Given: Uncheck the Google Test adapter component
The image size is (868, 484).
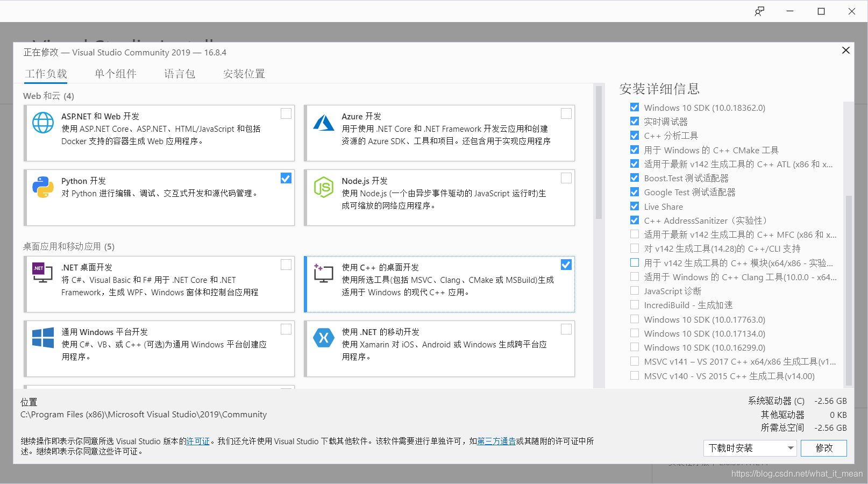Looking at the screenshot, I should tap(635, 192).
